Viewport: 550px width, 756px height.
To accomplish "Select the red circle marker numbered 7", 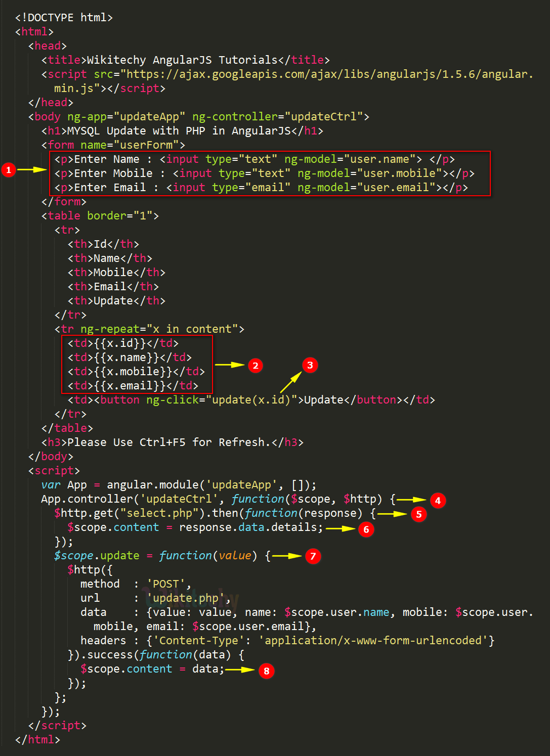I will tap(313, 556).
